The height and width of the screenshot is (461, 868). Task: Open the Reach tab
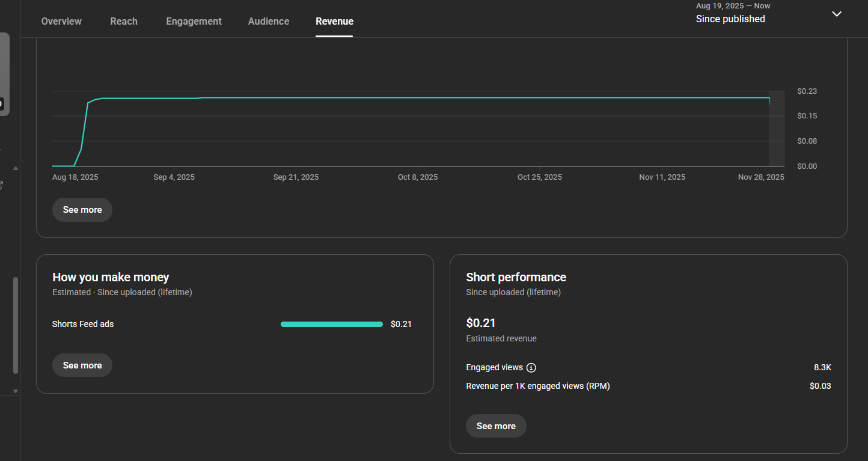pos(124,21)
